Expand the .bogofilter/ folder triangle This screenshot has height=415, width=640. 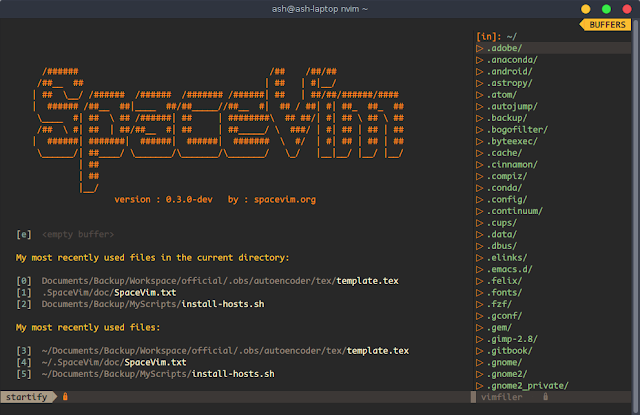[480, 130]
